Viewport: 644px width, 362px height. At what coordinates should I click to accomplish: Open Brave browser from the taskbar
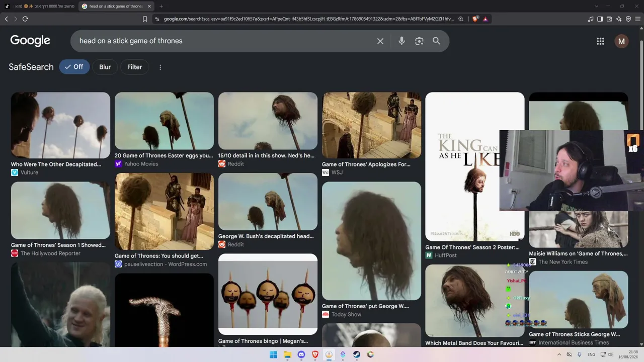(315, 354)
